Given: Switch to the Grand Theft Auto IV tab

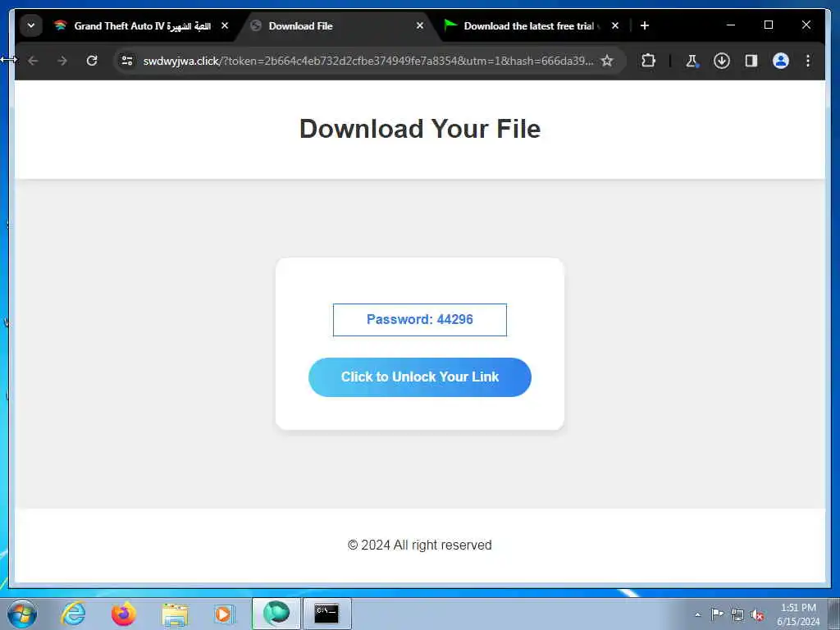Looking at the screenshot, I should pyautogui.click(x=141, y=25).
